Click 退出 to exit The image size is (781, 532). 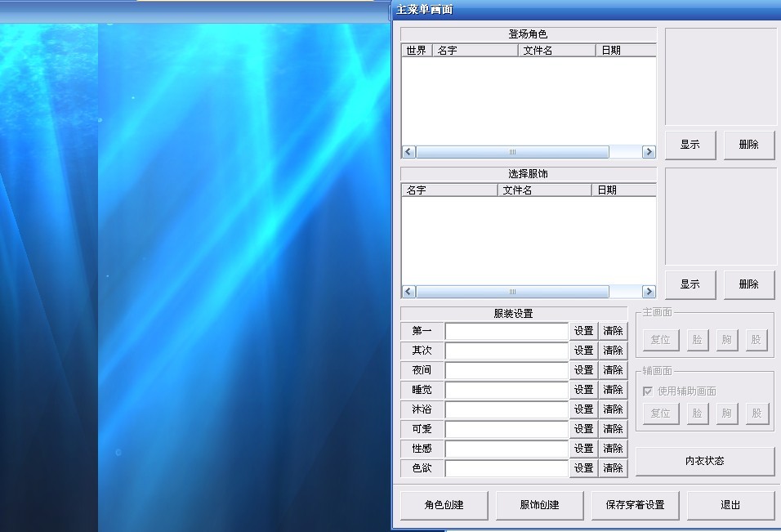730,505
